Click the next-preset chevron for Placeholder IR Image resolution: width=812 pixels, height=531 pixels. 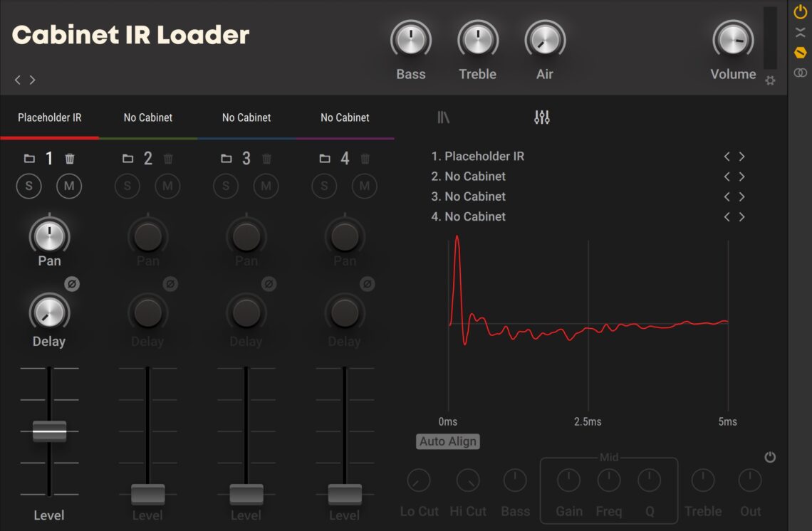pyautogui.click(x=742, y=156)
